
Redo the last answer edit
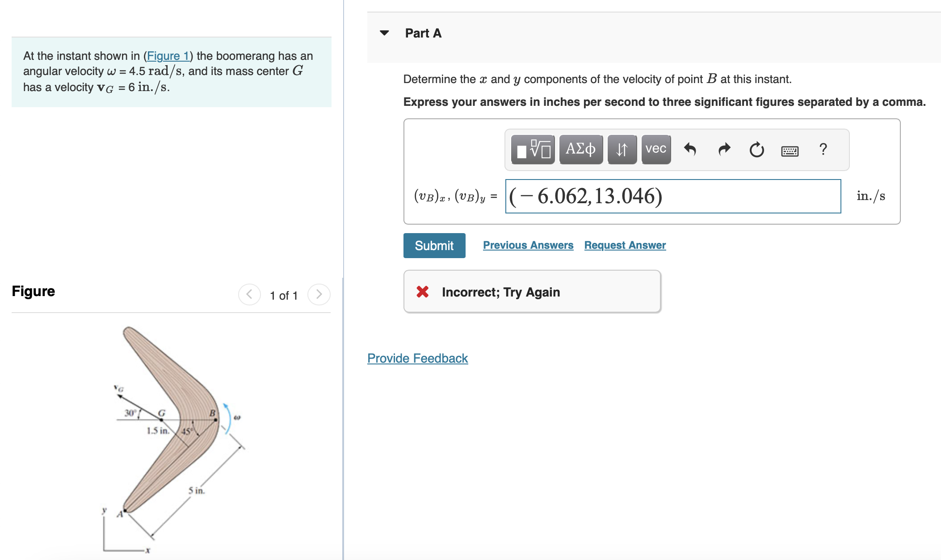click(x=723, y=150)
